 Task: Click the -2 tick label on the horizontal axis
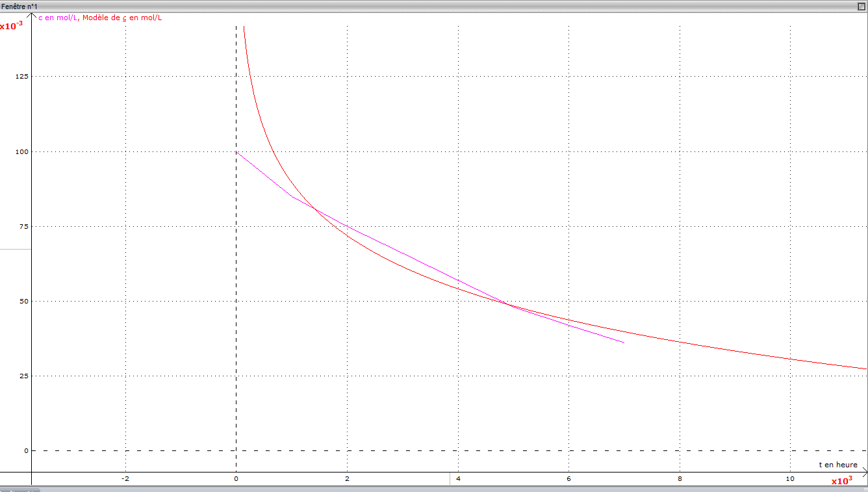click(125, 479)
